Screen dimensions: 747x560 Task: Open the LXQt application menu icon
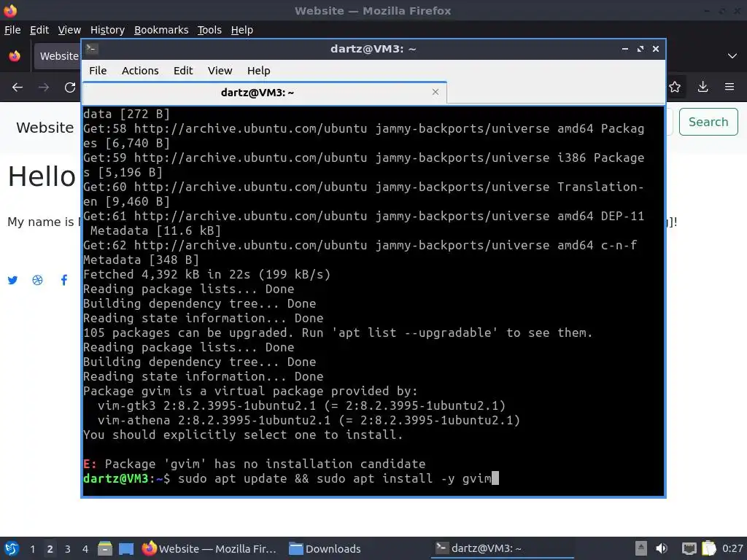point(11,548)
